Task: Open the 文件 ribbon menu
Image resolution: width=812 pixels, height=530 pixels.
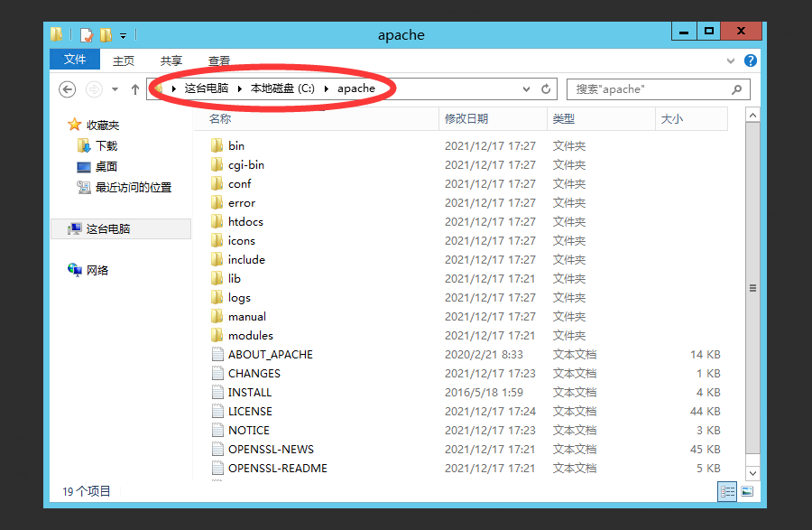Action: pos(75,59)
